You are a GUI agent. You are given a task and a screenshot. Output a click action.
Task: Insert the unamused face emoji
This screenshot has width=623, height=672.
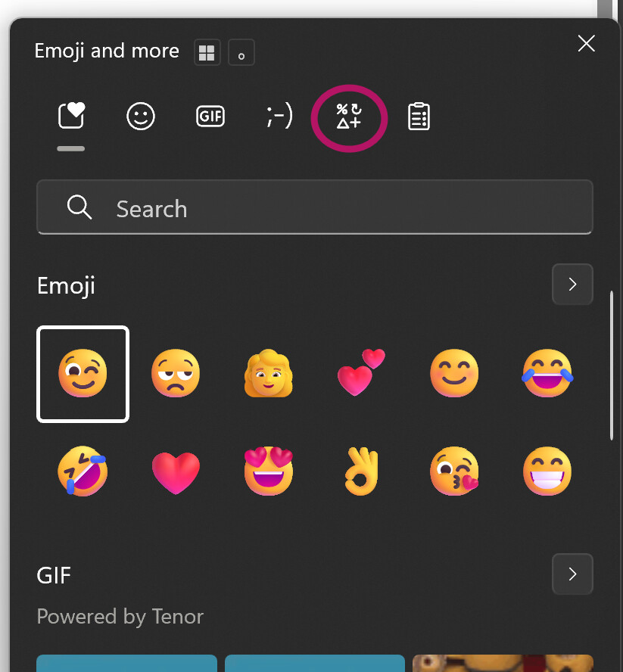(176, 374)
